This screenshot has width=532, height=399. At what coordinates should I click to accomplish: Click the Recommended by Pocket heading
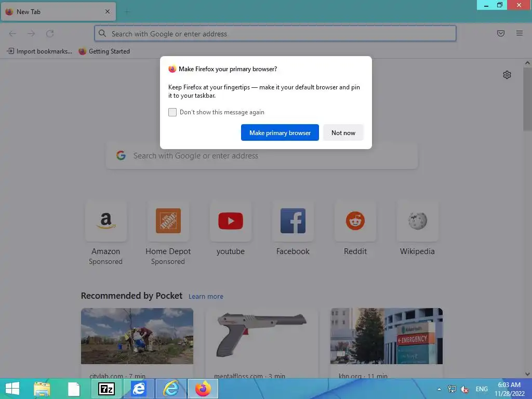131,296
